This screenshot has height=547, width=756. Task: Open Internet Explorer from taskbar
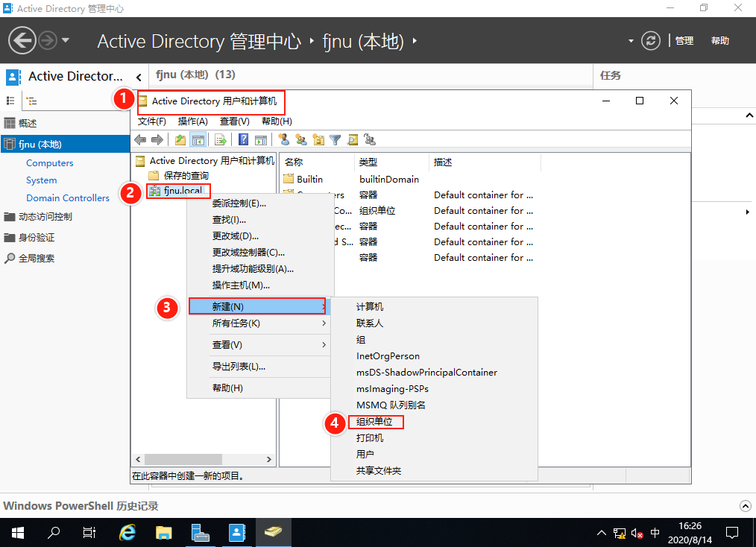[127, 533]
